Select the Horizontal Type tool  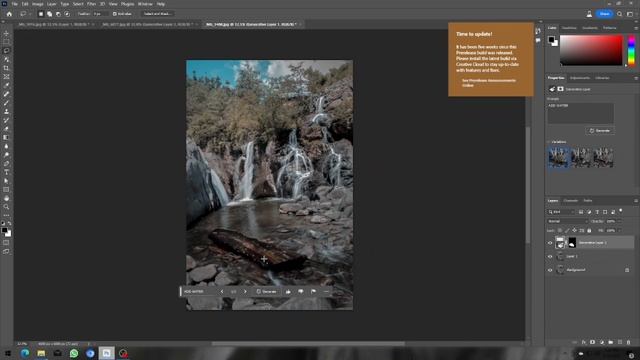pyautogui.click(x=6, y=172)
